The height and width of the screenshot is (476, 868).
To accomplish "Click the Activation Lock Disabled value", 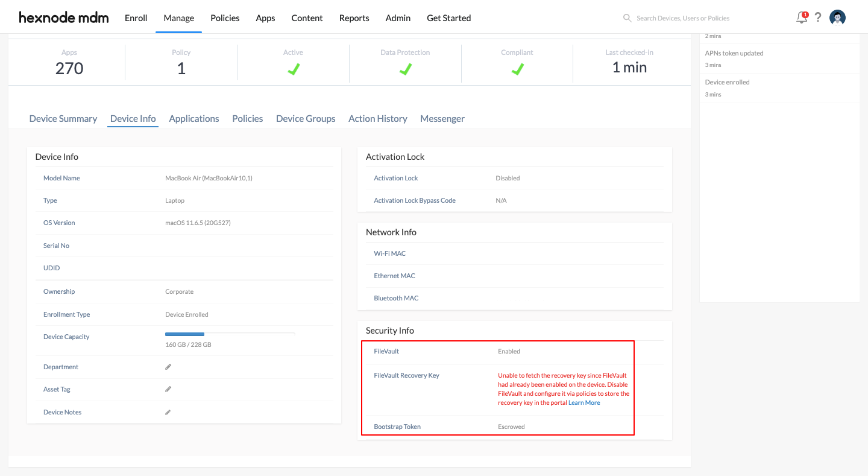I will [x=508, y=178].
